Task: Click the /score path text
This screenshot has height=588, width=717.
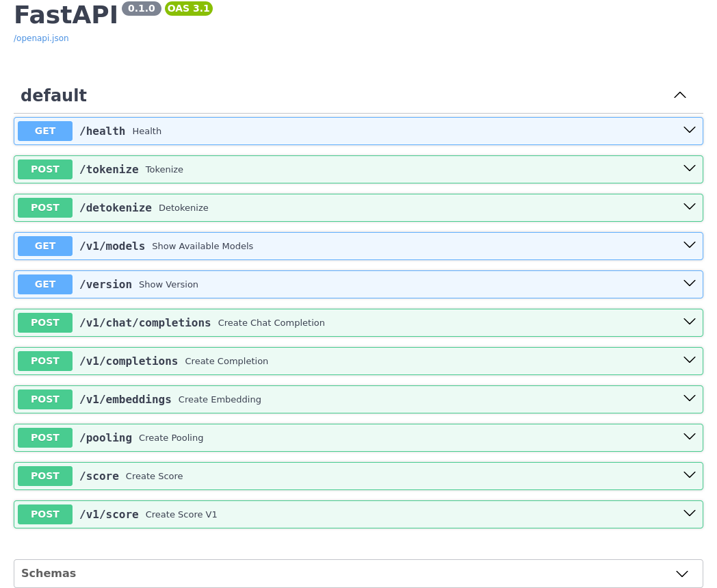Action: [x=99, y=476]
